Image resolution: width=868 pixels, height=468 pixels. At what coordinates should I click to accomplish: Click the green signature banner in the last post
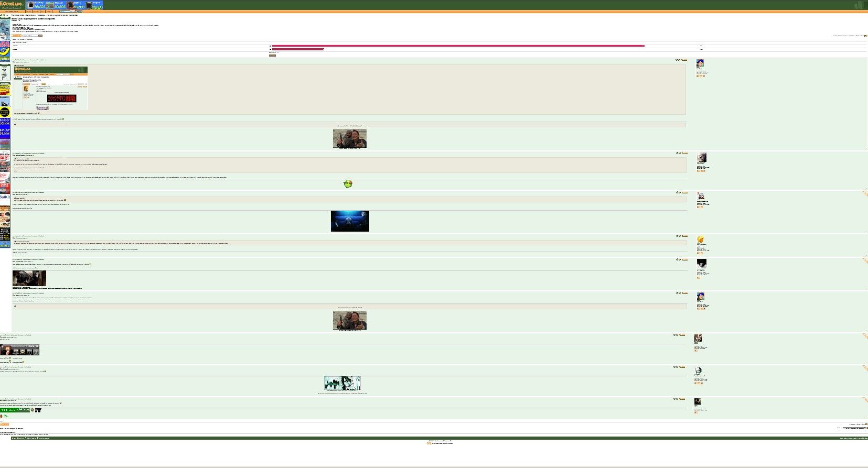coord(15,409)
